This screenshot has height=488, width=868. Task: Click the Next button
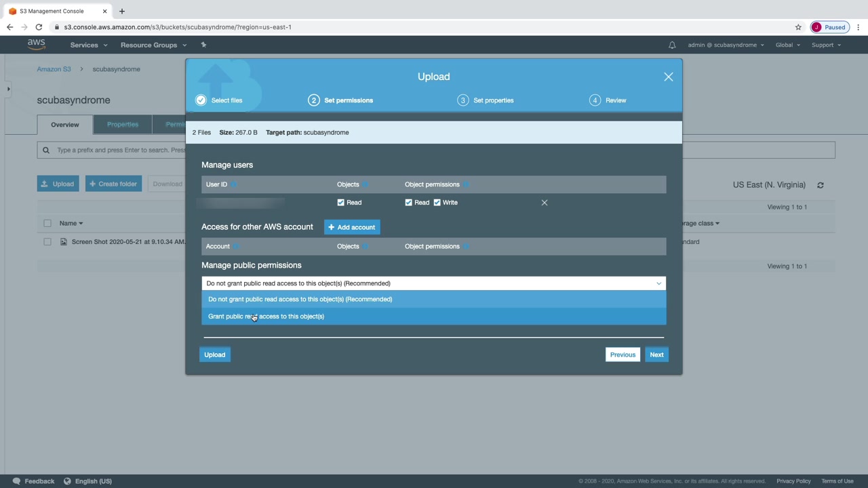656,354
